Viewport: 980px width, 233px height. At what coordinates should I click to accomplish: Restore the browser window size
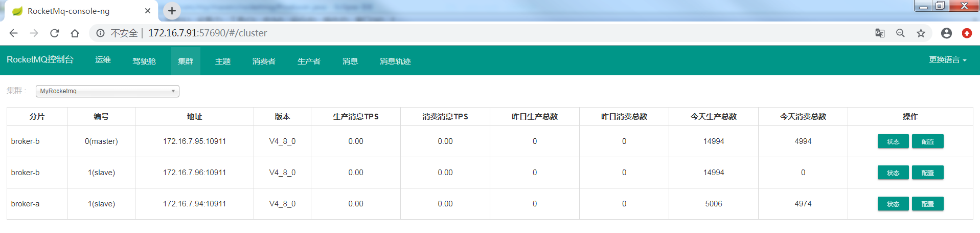pos(940,6)
